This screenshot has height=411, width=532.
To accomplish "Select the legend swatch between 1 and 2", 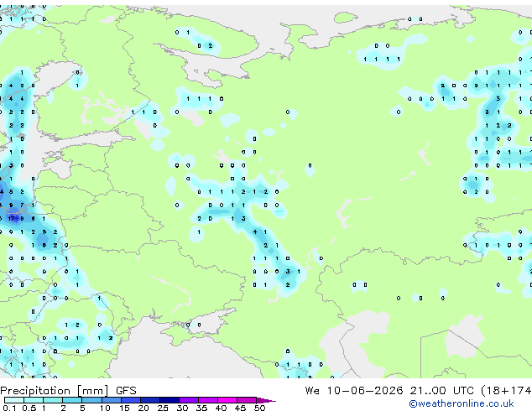I will point(53,400).
